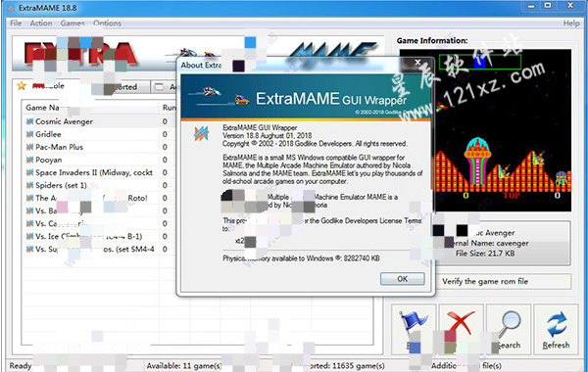
Task: Click the red X delete icon
Action: tap(461, 323)
